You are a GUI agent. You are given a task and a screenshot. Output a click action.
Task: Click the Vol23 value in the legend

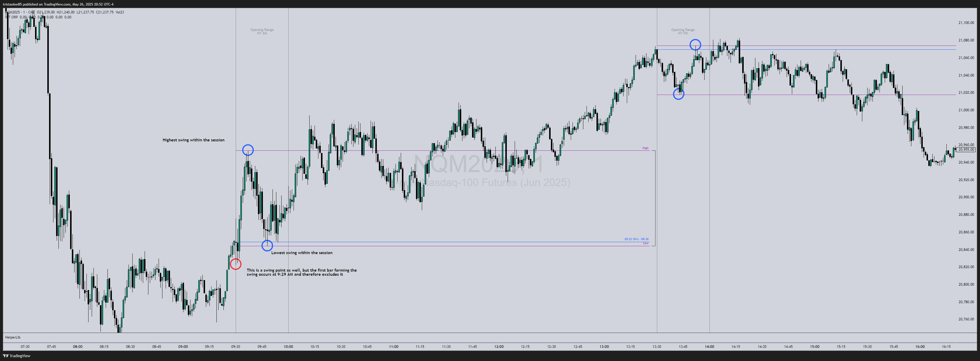[120, 12]
